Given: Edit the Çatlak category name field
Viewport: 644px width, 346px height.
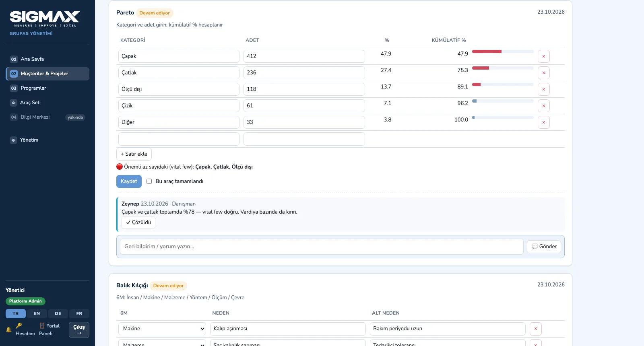Looking at the screenshot, I should 179,73.
